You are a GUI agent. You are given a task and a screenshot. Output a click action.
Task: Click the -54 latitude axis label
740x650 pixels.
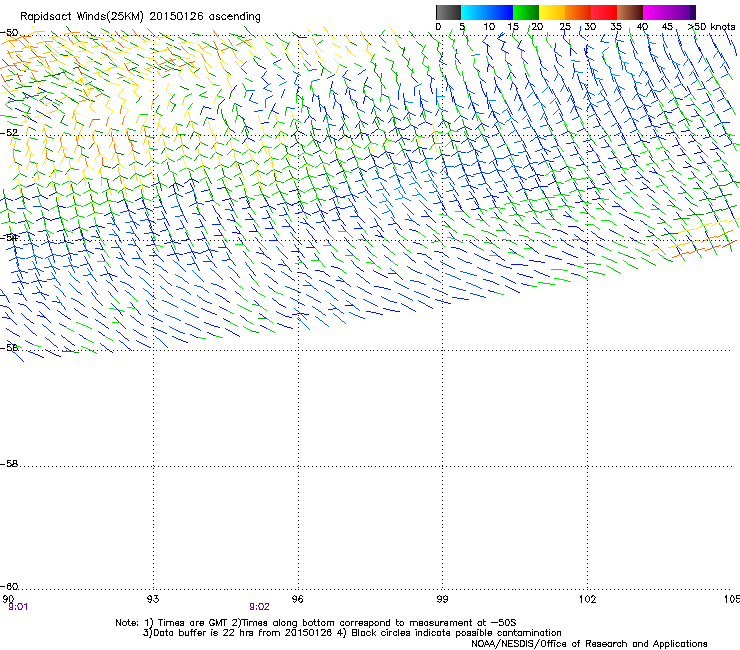point(9,237)
